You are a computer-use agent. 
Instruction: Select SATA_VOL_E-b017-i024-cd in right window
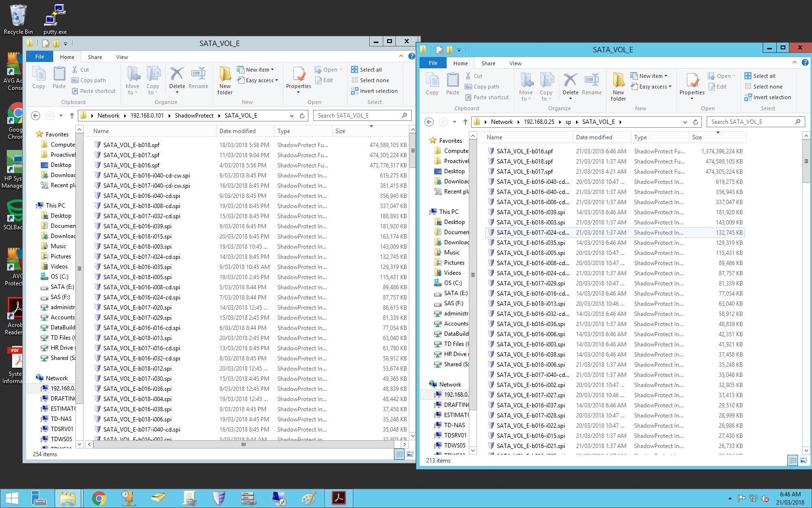point(614,233)
